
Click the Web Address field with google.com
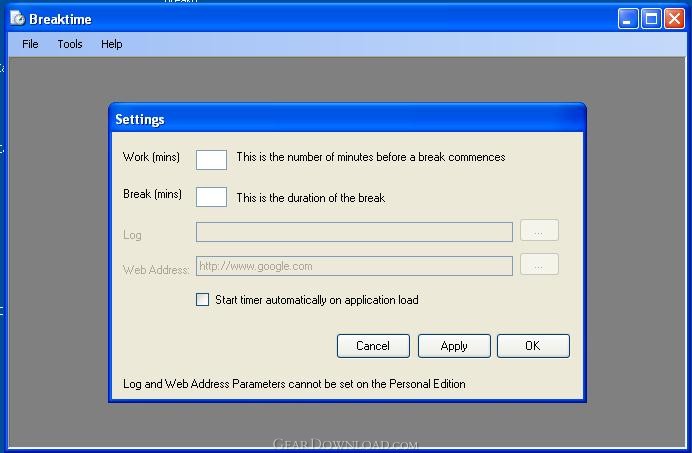(354, 266)
